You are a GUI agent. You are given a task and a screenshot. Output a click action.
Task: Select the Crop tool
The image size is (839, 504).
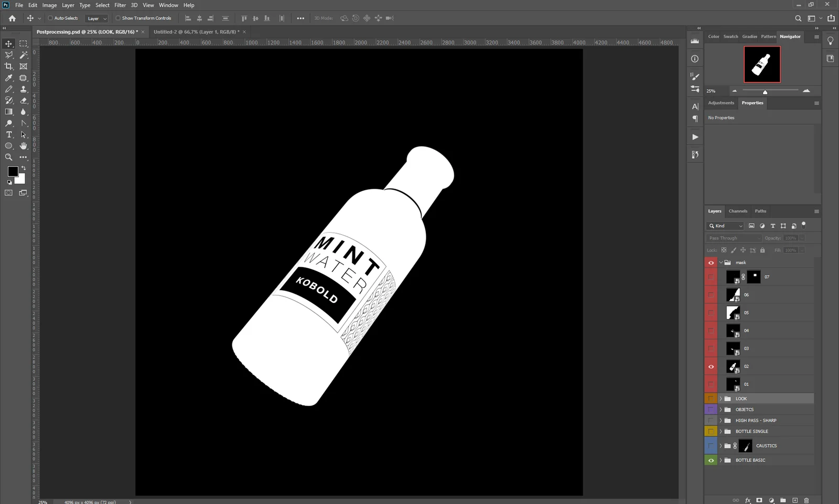(8, 67)
